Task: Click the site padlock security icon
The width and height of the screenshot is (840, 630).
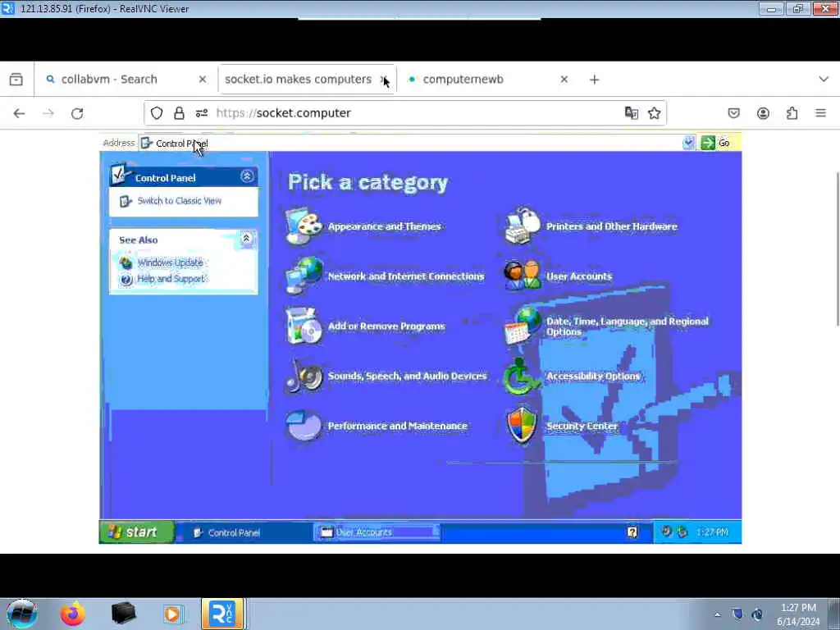Action: point(179,113)
